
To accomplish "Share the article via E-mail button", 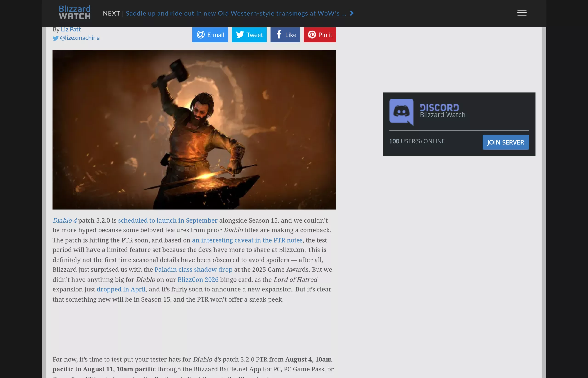I will coord(210,35).
